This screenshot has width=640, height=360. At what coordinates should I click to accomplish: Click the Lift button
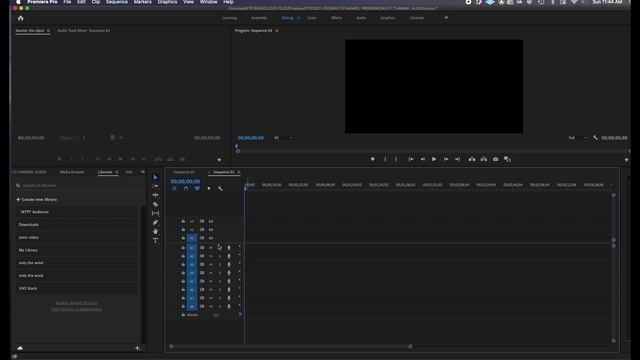(472, 159)
